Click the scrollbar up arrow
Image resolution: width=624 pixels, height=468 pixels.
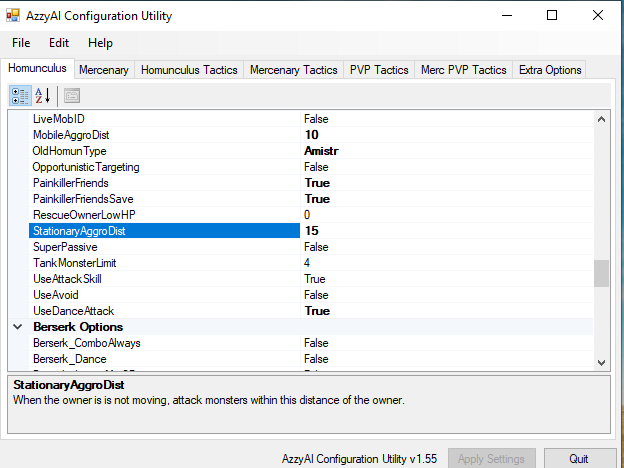[x=601, y=119]
